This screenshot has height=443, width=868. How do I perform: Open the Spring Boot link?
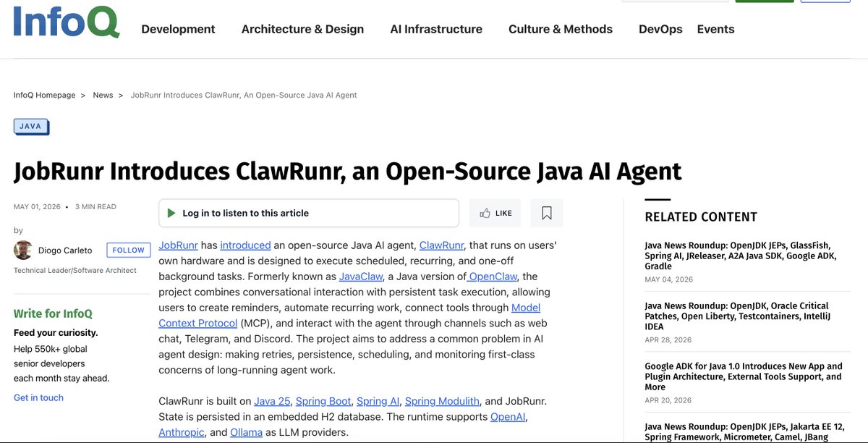(x=323, y=401)
